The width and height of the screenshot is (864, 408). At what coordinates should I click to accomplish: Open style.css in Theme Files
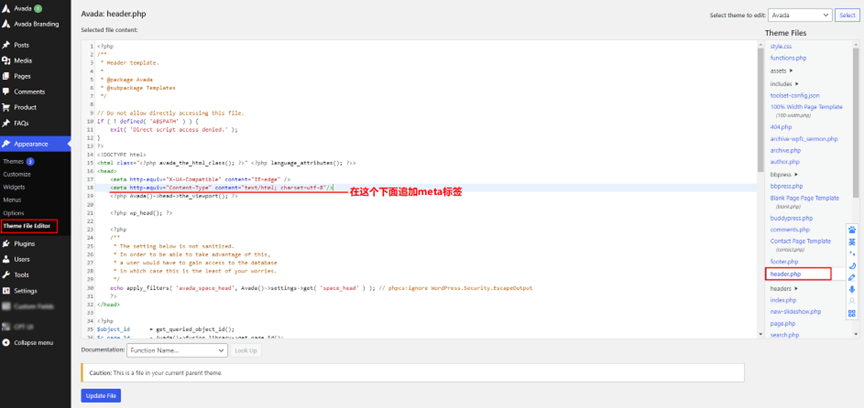781,46
